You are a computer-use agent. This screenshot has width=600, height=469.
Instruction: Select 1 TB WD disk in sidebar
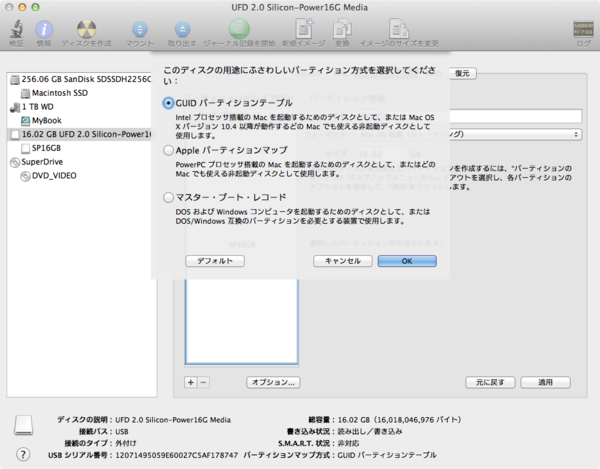[x=82, y=107]
